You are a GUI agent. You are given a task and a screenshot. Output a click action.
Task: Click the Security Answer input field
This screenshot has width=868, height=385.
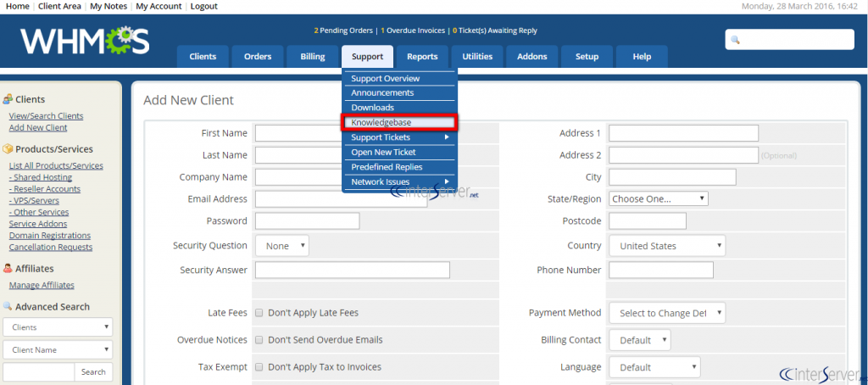pyautogui.click(x=353, y=270)
